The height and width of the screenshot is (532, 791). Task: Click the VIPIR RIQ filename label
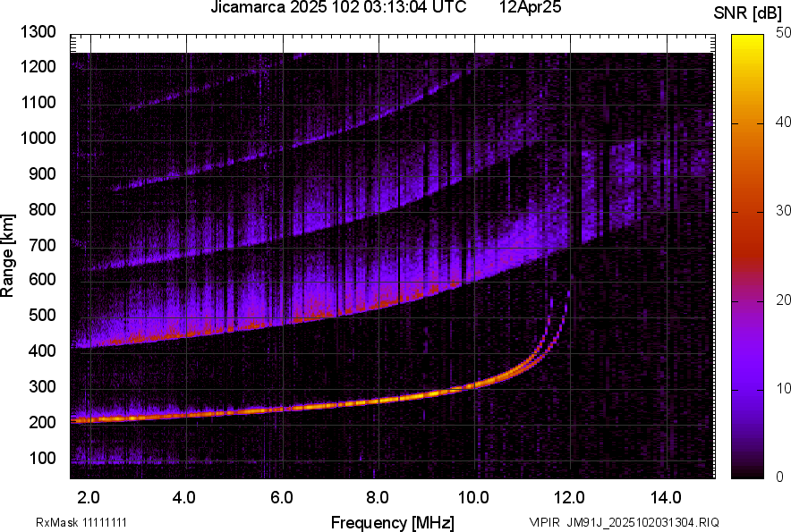pyautogui.click(x=624, y=522)
